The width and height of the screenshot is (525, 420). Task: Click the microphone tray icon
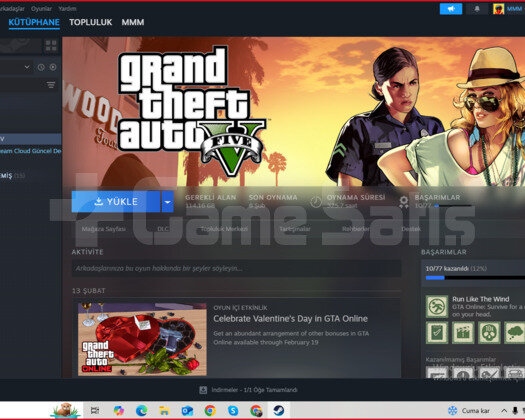pyautogui.click(x=516, y=410)
